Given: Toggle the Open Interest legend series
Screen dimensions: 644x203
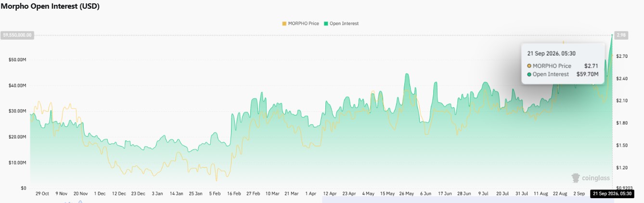Looking at the screenshot, I should (x=341, y=23).
